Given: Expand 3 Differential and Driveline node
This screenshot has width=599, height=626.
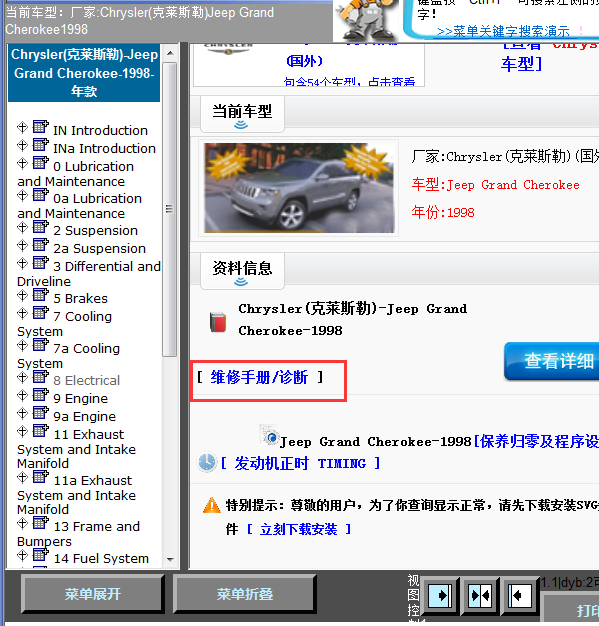Looking at the screenshot, I should (x=22, y=263).
